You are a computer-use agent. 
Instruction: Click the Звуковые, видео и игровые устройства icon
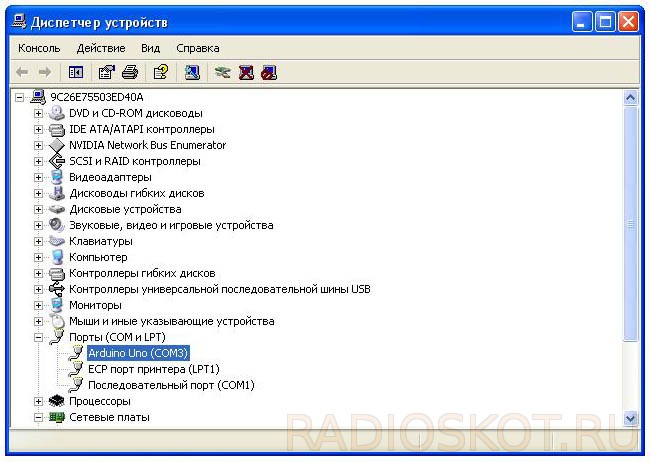[x=57, y=225]
